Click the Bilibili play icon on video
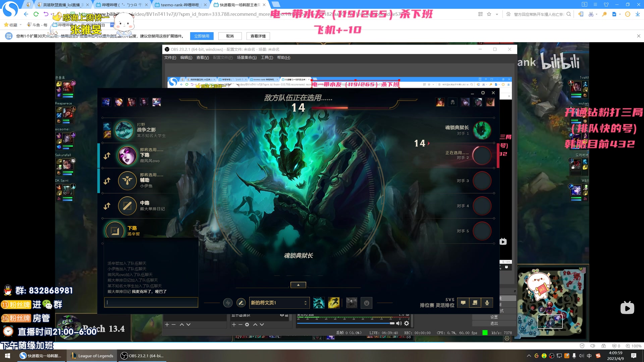644x362 pixels. [x=627, y=308]
